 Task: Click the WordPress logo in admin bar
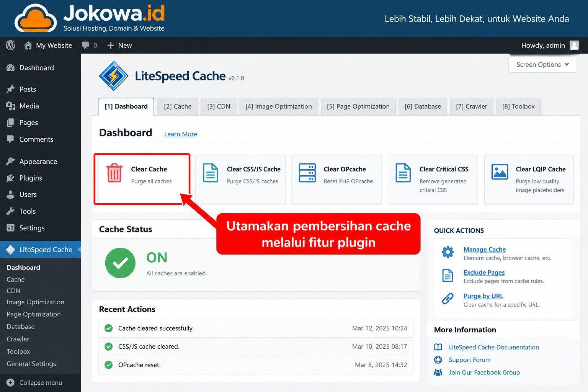tap(11, 45)
